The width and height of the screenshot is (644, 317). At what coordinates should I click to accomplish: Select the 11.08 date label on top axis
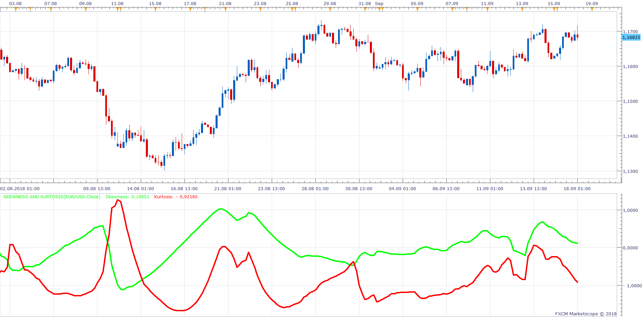[x=117, y=4]
